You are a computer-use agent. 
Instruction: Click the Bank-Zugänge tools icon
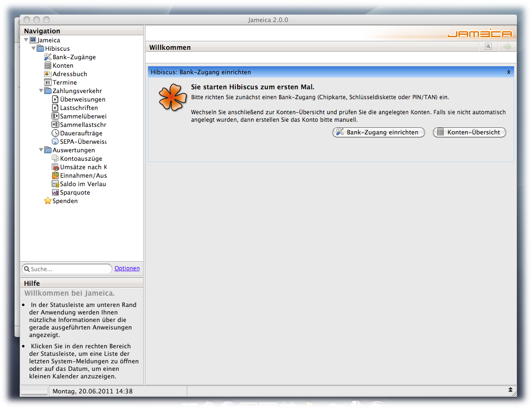click(48, 57)
